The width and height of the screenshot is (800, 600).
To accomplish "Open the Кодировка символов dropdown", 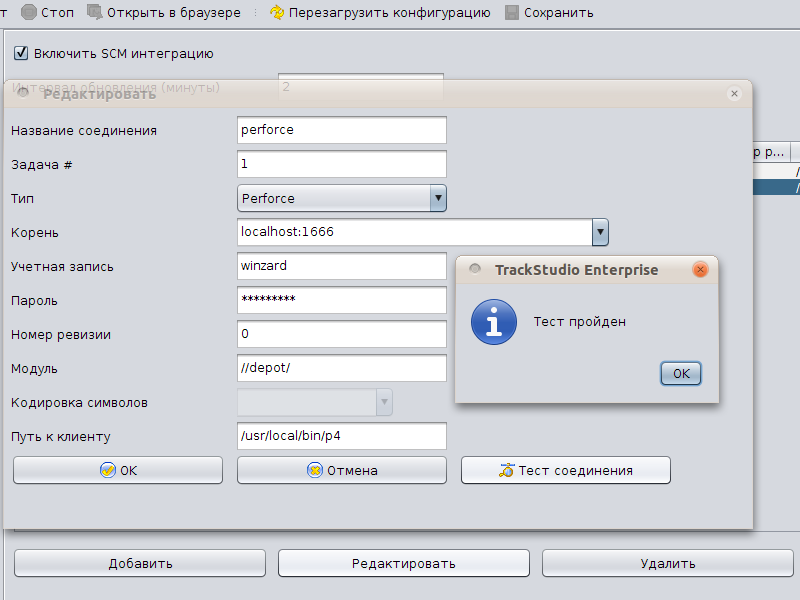I will coord(315,402).
